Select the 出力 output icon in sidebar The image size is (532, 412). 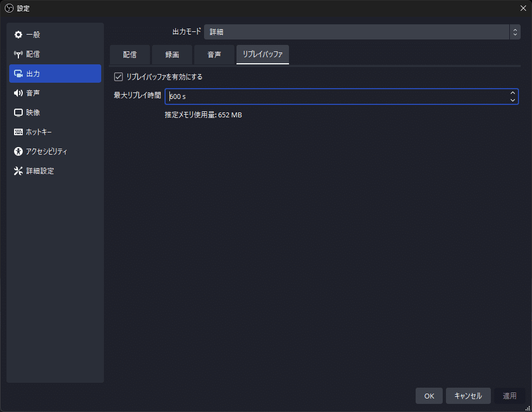18,74
